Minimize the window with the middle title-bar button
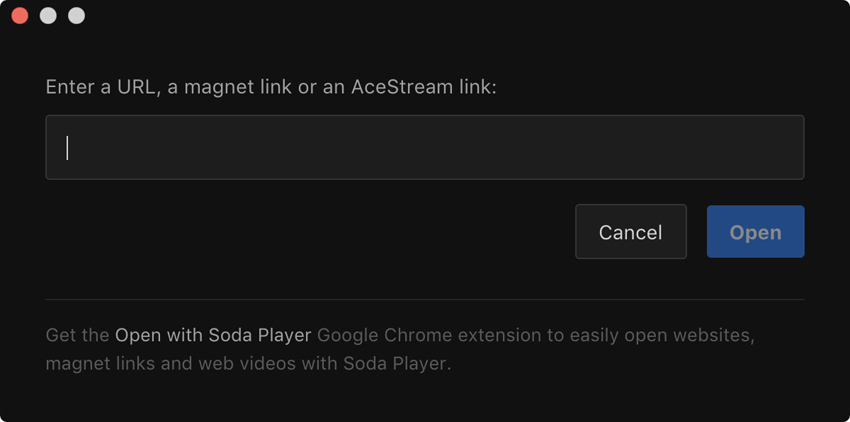Viewport: 850px width, 422px height. point(48,16)
